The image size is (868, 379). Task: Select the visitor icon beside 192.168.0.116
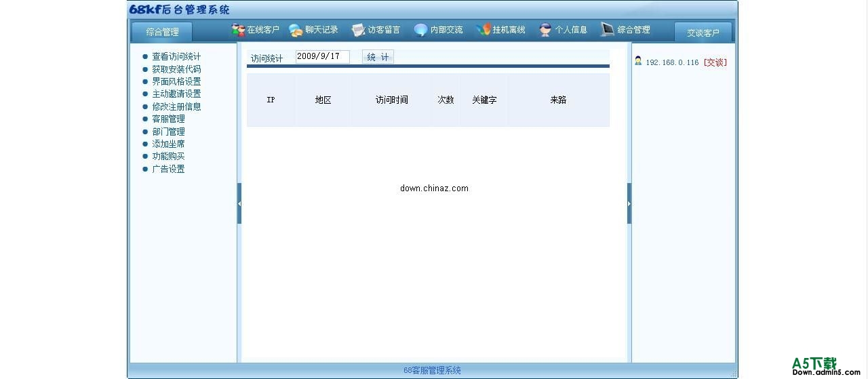click(638, 61)
